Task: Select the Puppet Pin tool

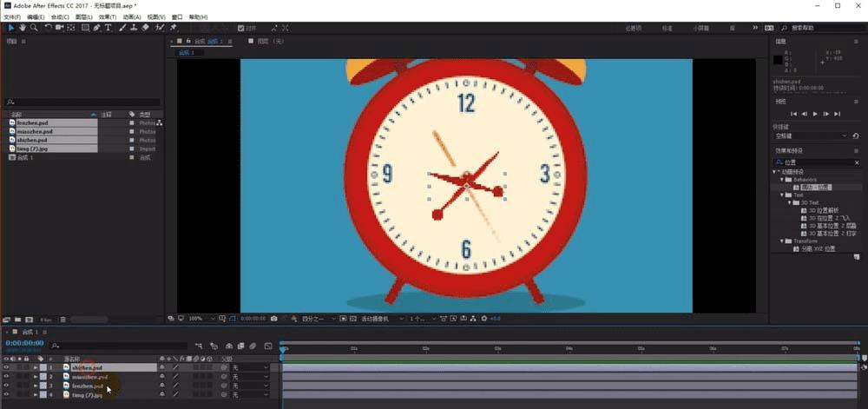Action: tap(174, 28)
